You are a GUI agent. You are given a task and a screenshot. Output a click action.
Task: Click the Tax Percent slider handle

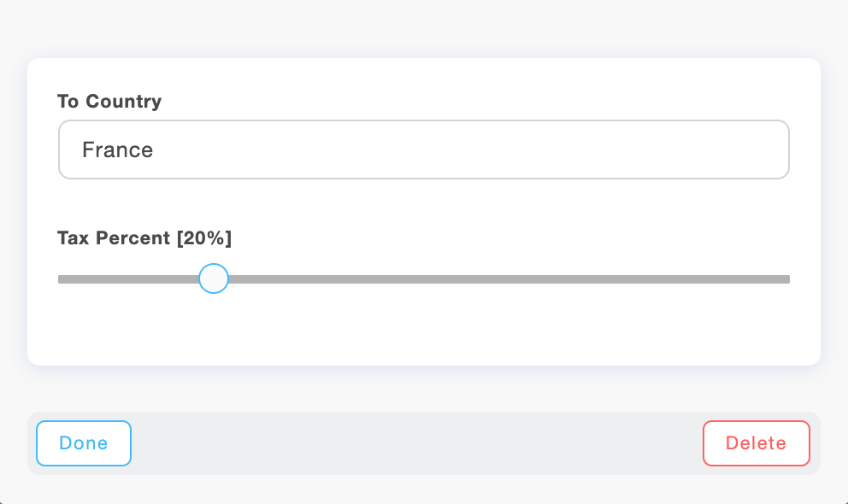(x=213, y=278)
